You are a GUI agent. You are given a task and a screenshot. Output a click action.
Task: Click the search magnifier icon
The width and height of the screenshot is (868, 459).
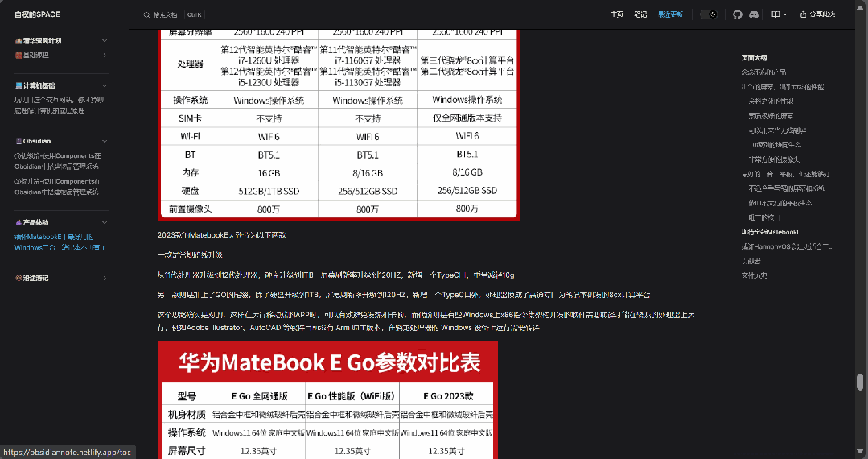tap(146, 15)
